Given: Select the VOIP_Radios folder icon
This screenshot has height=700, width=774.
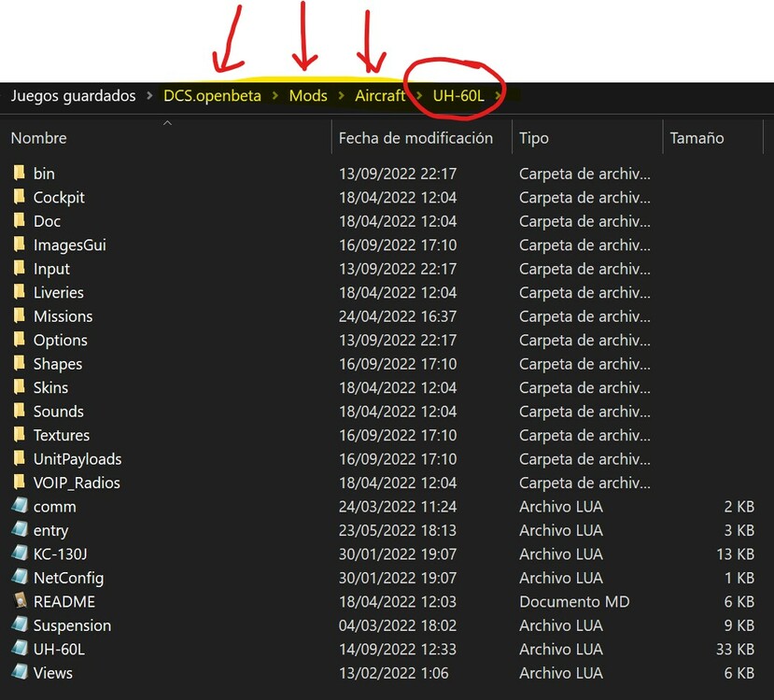Looking at the screenshot, I should coord(20,482).
